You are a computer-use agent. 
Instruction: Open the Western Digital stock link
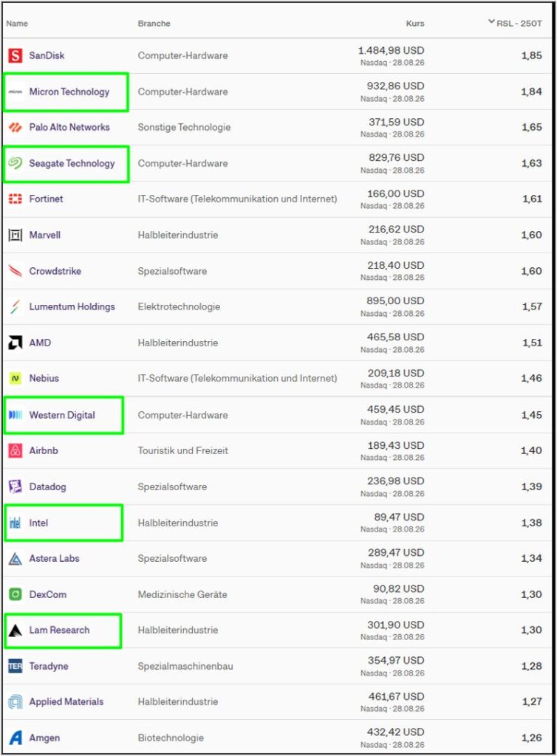pyautogui.click(x=62, y=415)
